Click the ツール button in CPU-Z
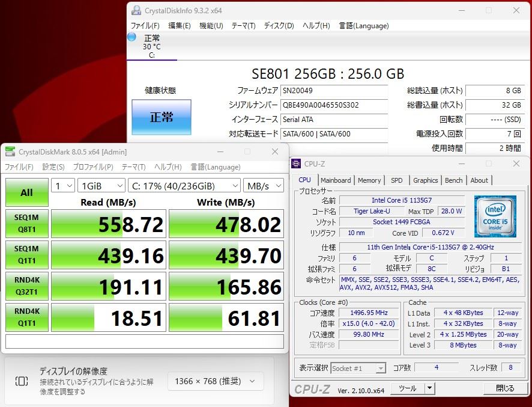The image size is (532, 407). click(x=408, y=388)
